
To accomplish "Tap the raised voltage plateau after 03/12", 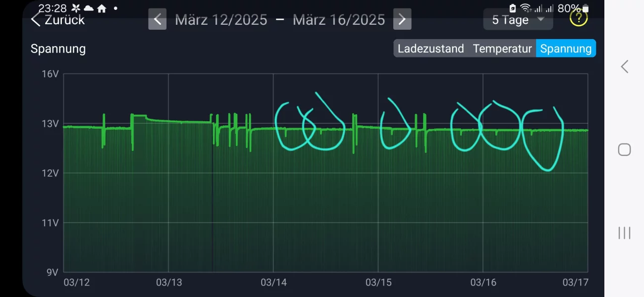I will pos(139,116).
